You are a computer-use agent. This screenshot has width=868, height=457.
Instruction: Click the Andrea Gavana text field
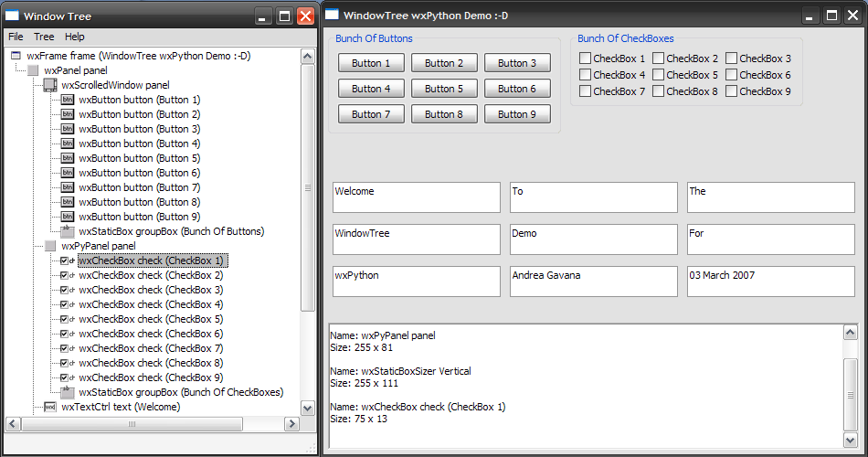593,281
